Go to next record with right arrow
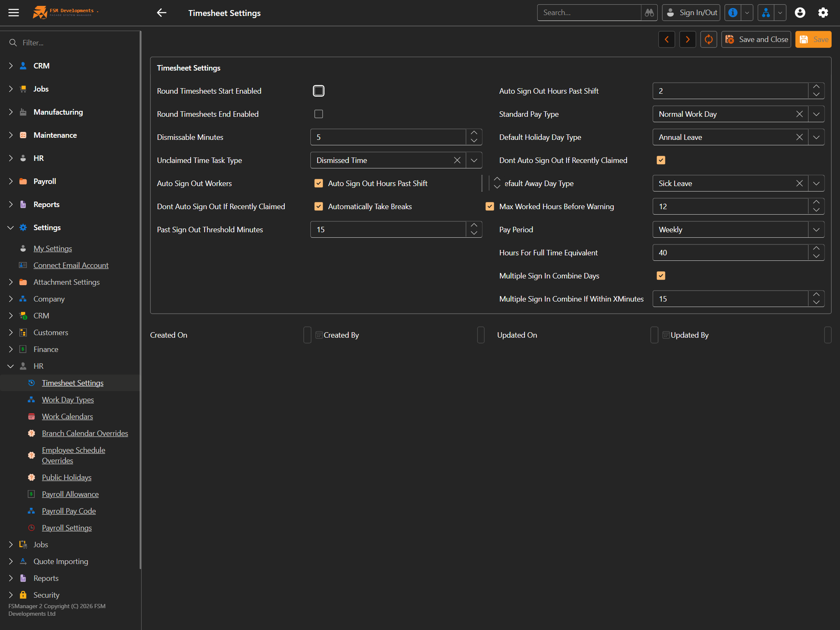 point(688,39)
